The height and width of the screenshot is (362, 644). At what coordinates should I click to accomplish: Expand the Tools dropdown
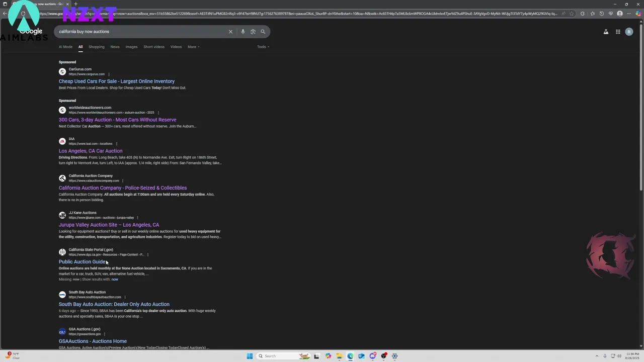tap(263, 47)
